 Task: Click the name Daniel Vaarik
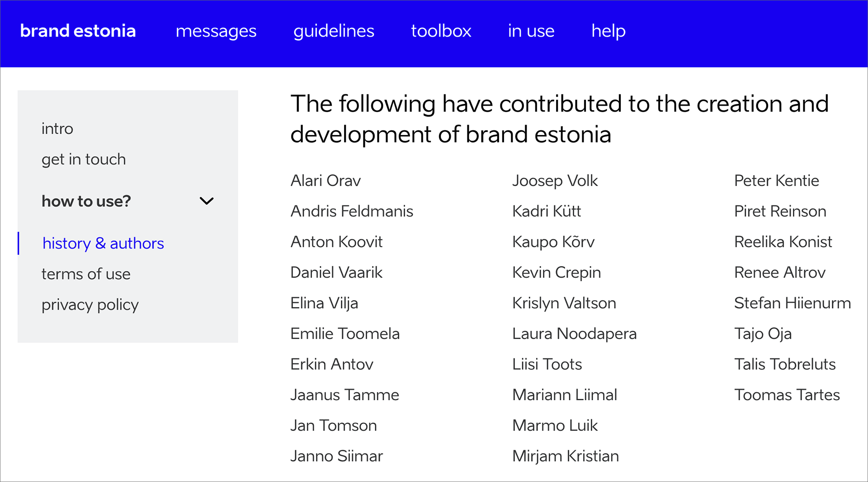[336, 272]
